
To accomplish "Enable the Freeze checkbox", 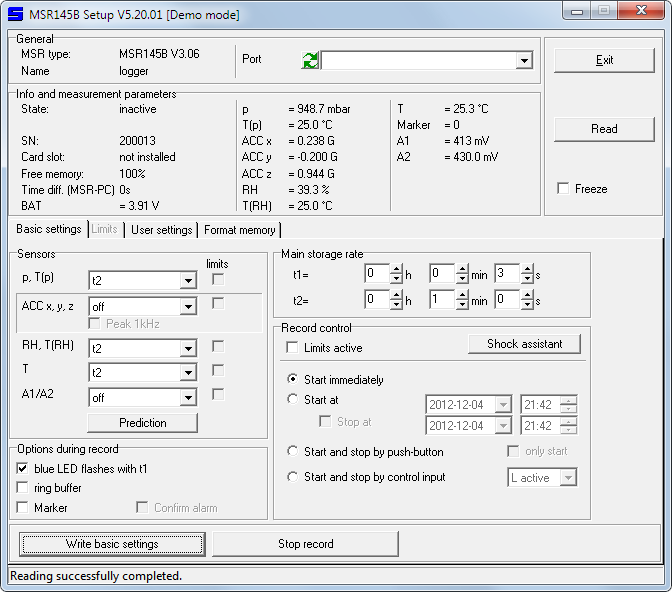I will 563,189.
